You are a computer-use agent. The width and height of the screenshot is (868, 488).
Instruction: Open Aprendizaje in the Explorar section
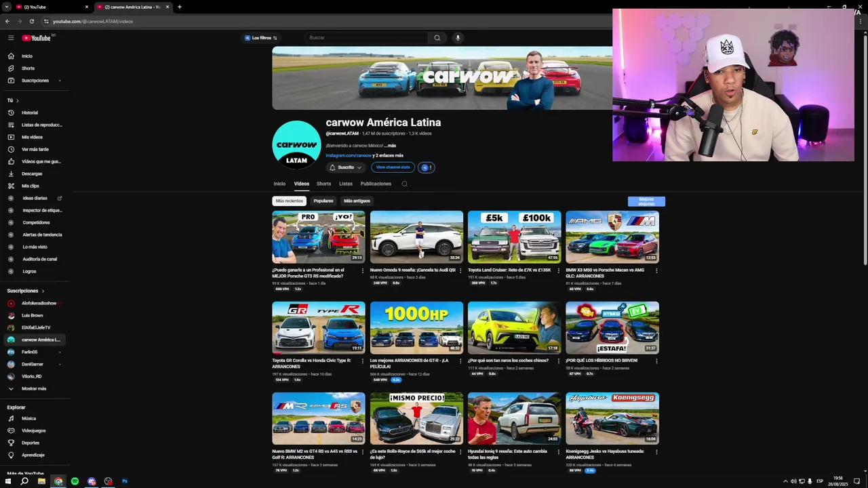pyautogui.click(x=33, y=455)
